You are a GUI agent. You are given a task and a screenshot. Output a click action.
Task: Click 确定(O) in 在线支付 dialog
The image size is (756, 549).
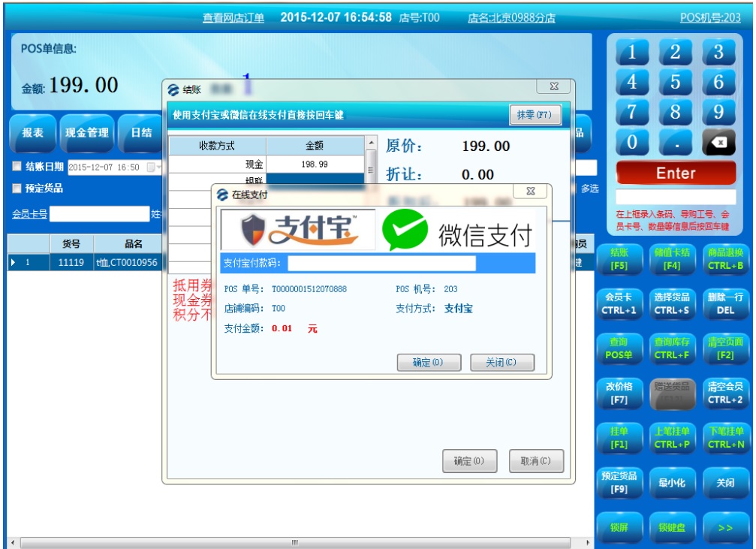(429, 362)
